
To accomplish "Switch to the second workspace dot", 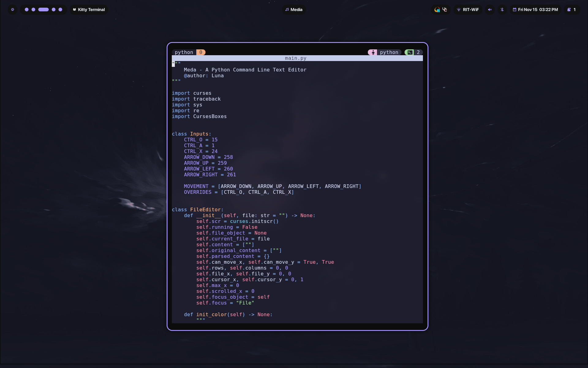I will [x=33, y=10].
